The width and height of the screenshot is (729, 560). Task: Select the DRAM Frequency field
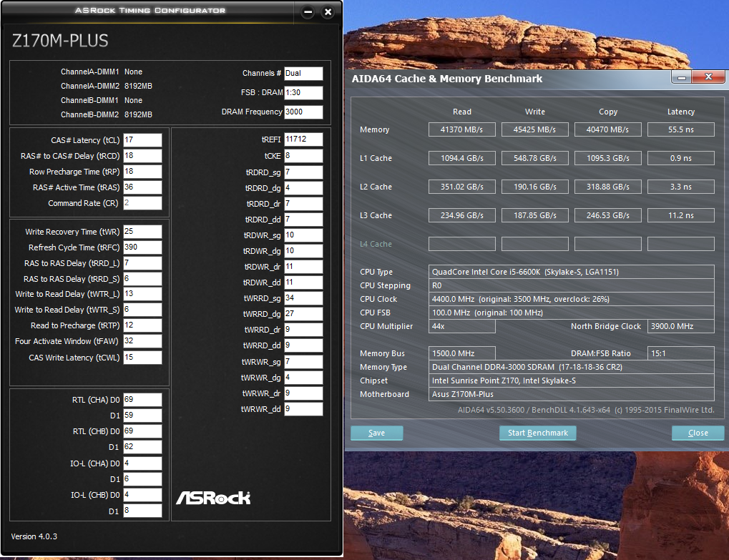click(303, 112)
